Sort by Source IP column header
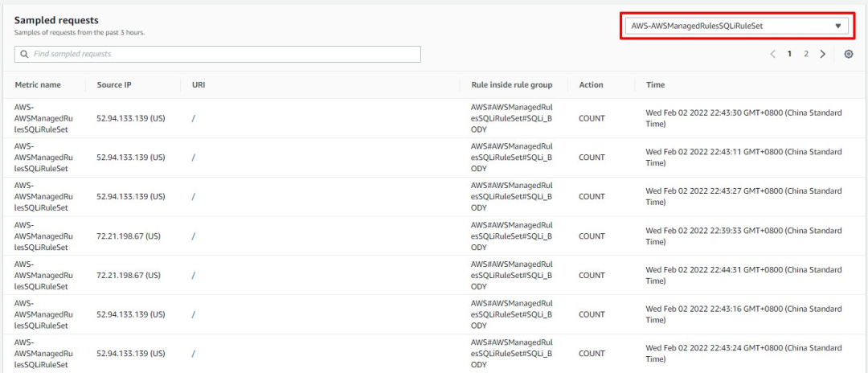 pos(113,85)
